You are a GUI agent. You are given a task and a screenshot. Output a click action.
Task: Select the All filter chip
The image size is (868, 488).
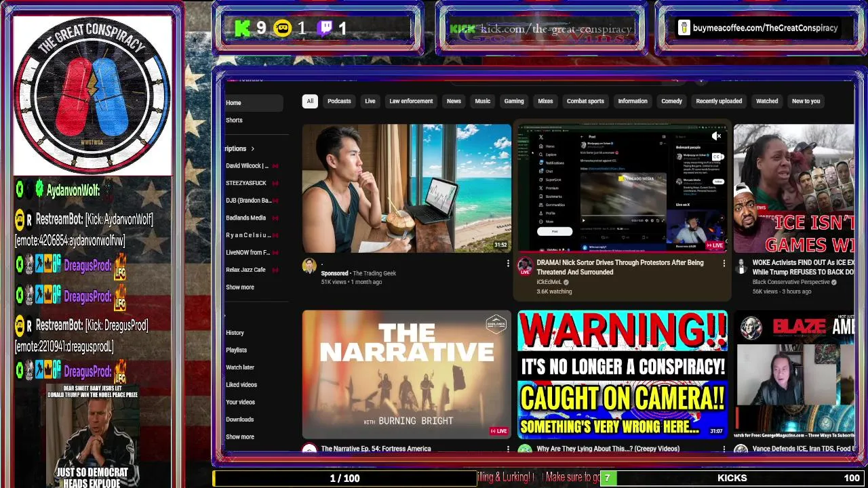310,101
